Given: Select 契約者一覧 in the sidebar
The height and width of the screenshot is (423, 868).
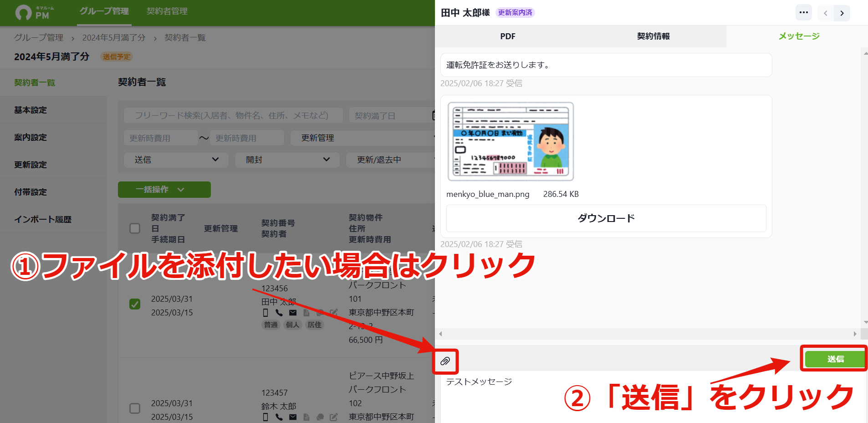Looking at the screenshot, I should pos(53,83).
